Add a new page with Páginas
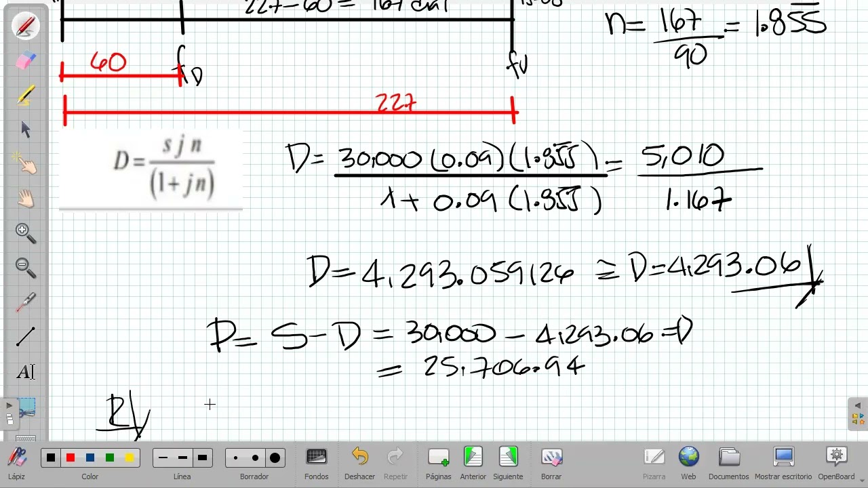 click(x=439, y=464)
